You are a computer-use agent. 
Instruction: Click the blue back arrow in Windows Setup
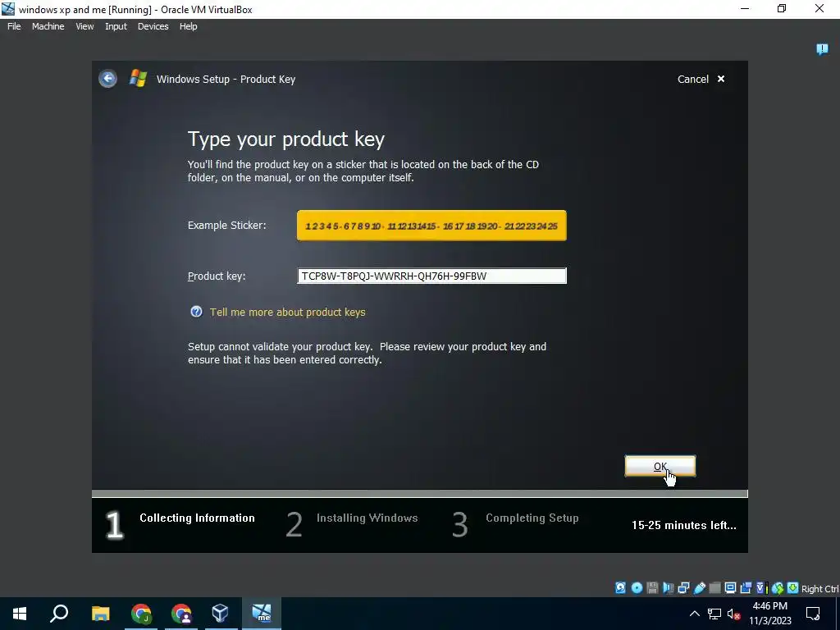click(107, 79)
